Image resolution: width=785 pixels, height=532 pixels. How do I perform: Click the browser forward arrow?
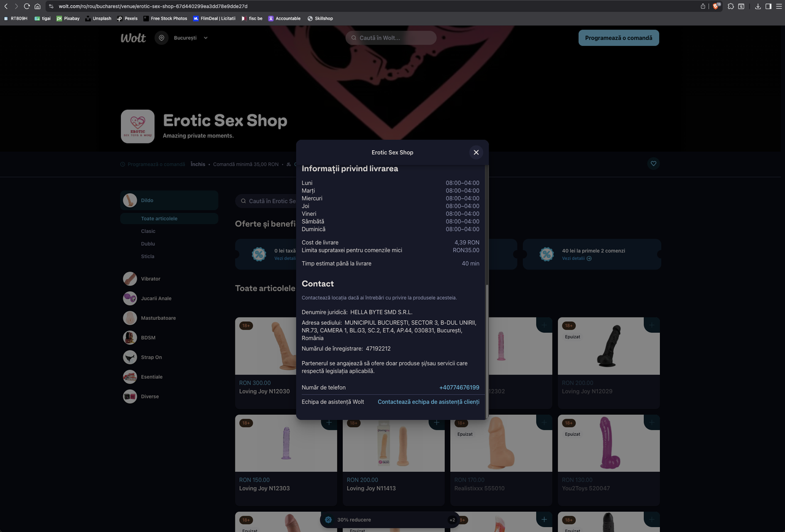[16, 6]
